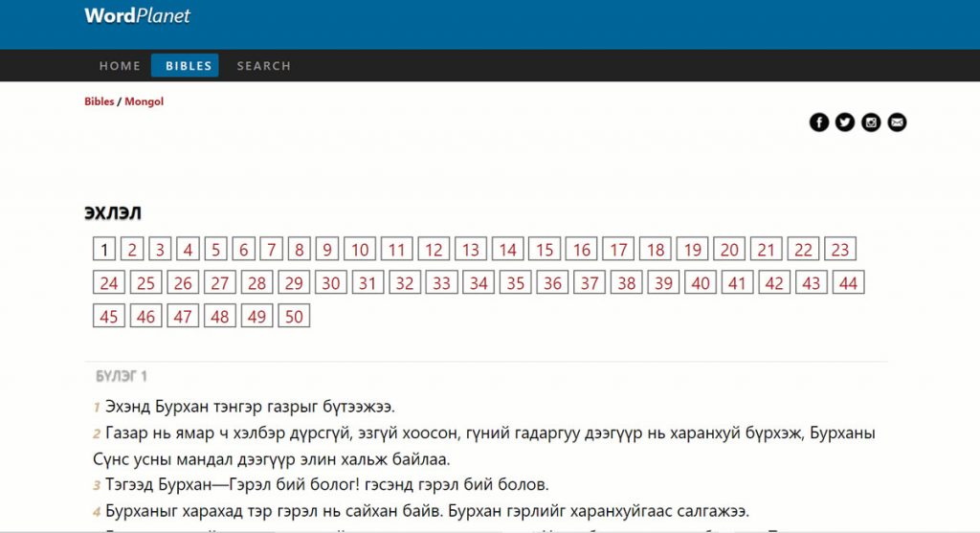Open the HOME menu item

tap(120, 66)
